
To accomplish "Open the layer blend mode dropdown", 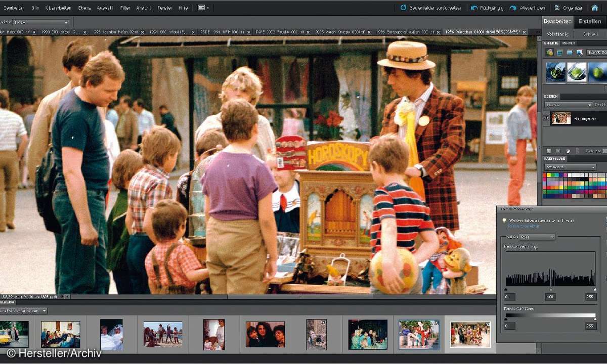I will coord(568,105).
